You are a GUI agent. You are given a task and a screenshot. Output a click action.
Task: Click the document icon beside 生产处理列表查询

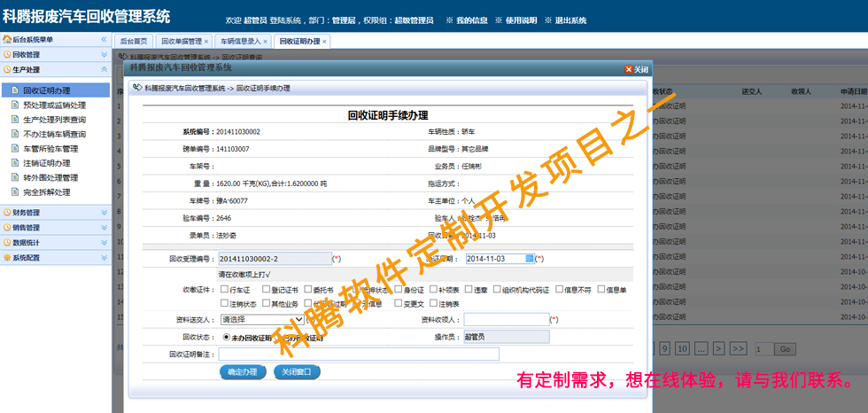[15, 120]
